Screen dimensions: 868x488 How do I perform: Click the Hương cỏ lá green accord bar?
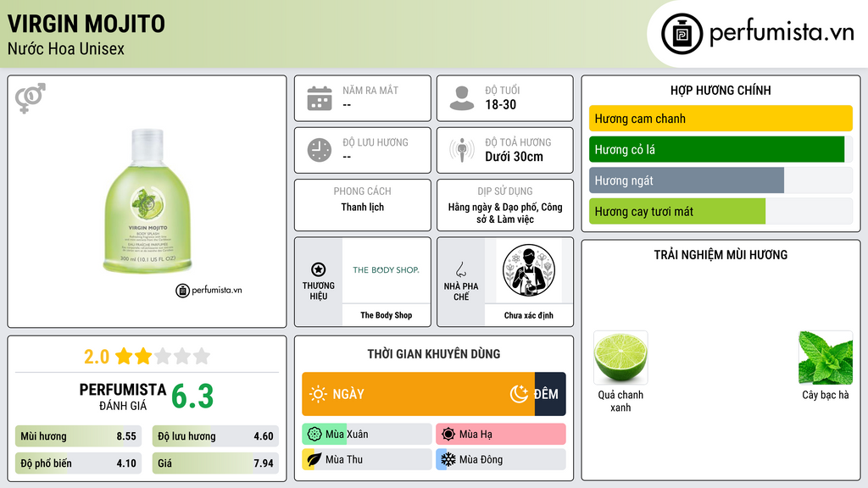pyautogui.click(x=717, y=149)
